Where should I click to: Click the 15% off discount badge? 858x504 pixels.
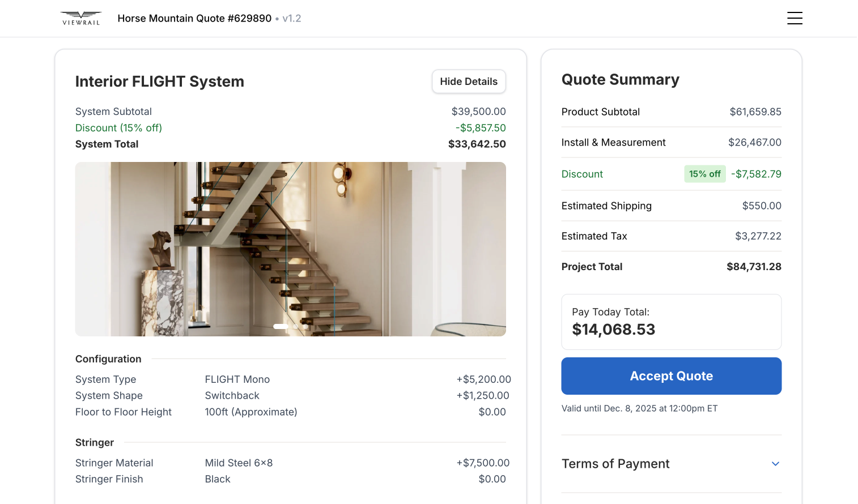coord(704,174)
